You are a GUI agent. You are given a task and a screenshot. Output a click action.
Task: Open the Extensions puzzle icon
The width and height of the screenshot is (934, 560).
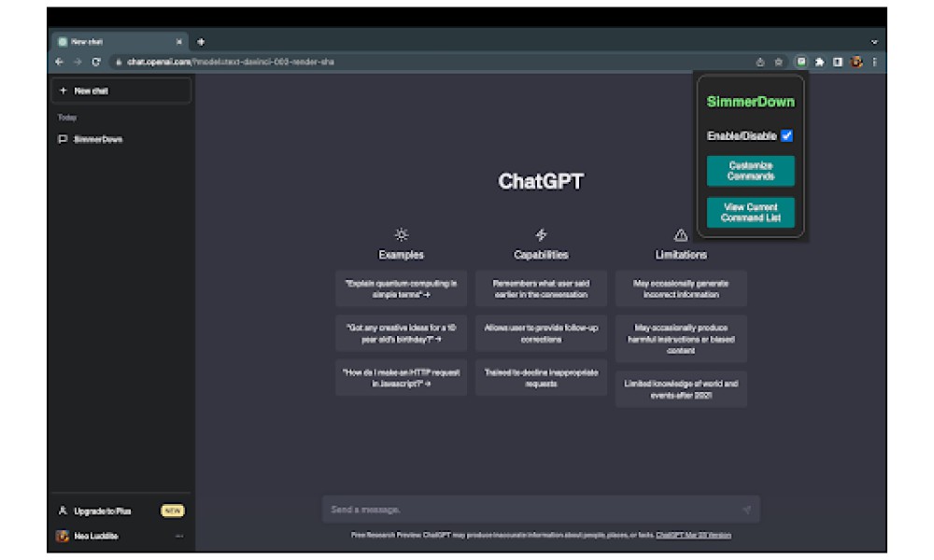click(820, 62)
